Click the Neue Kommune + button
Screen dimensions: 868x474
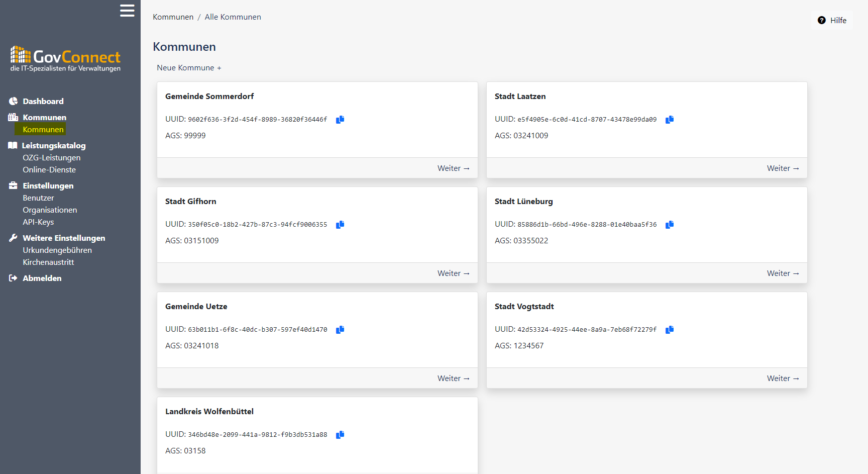tap(189, 67)
